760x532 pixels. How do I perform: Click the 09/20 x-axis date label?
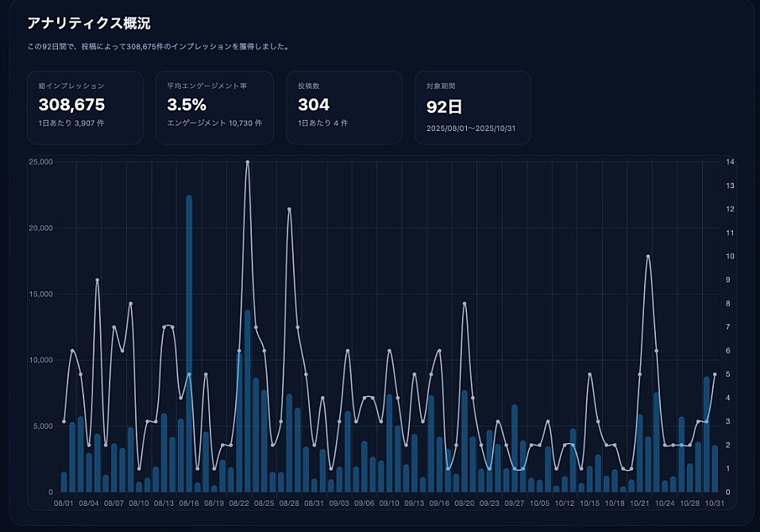(x=465, y=503)
